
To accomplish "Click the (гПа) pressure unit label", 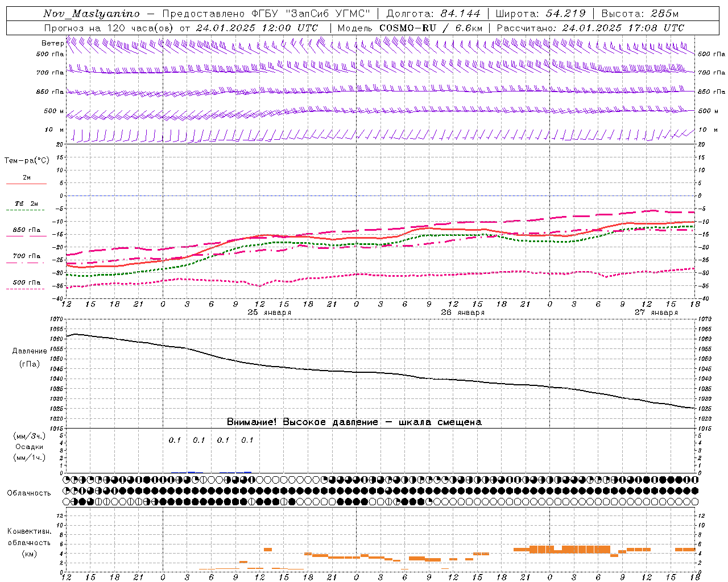I will [x=30, y=364].
